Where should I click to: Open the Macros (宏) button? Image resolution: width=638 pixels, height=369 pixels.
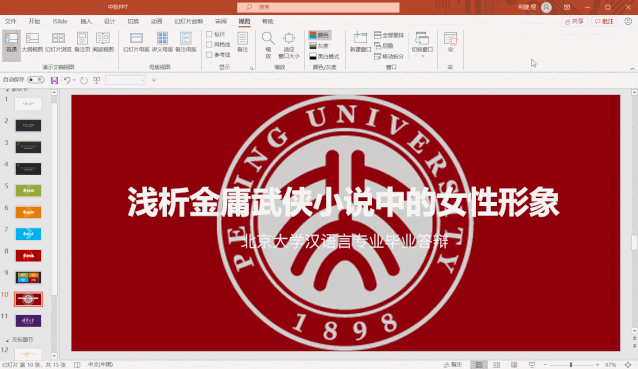coord(450,42)
